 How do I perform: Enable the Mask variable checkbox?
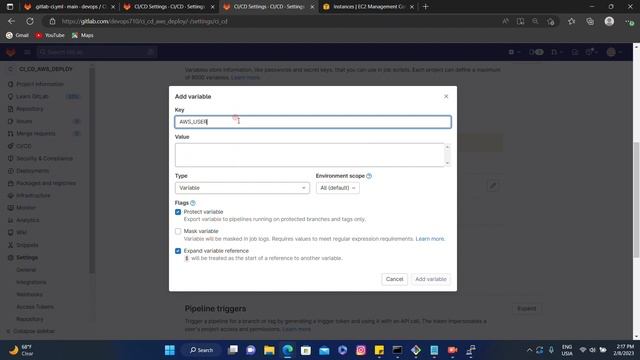(178, 231)
